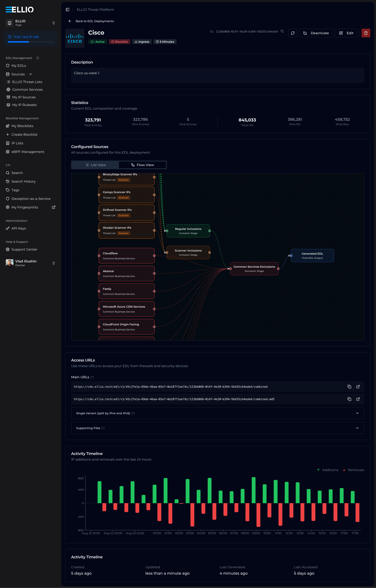
Task: Copy the combined main URL
Action: point(349,386)
